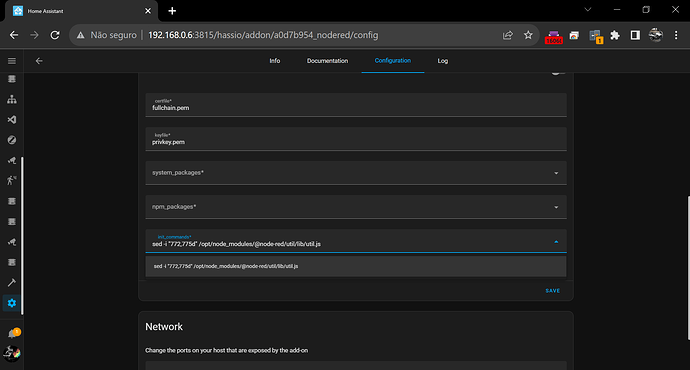This screenshot has height=370, width=690.
Task: Reload the page with the refresh icon
Action: pos(55,35)
